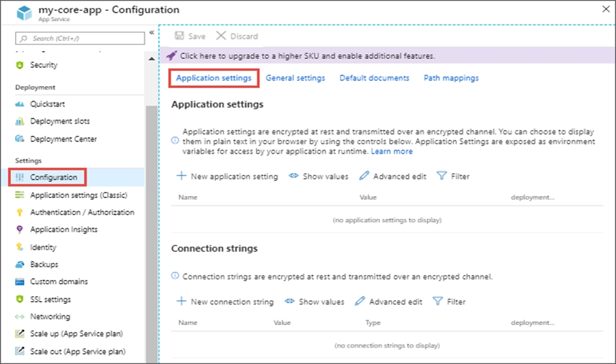Screen dimensions: 616x364
Task: Collapse the sidebar with double chevron
Action: coord(152,33)
